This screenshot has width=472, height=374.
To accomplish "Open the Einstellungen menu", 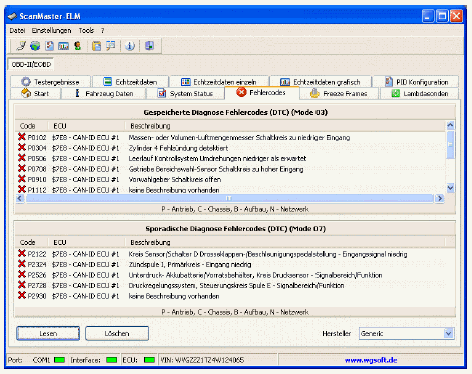I will point(51,31).
